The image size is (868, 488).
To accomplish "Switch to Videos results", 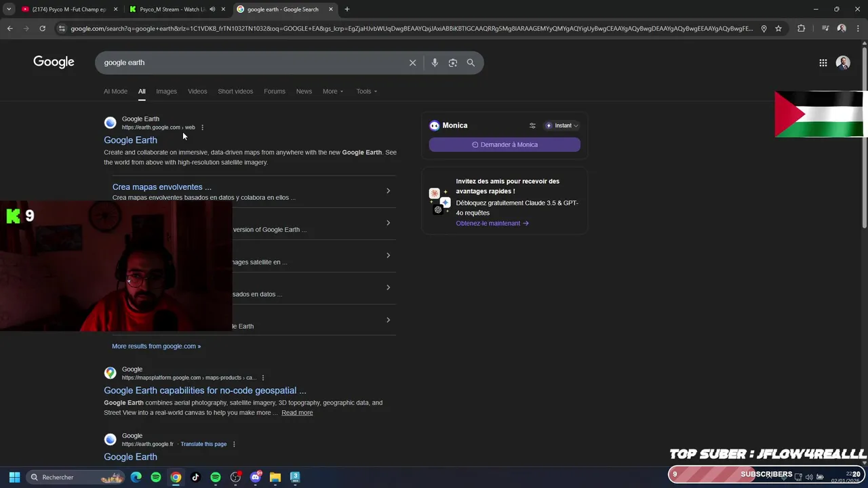I will click(197, 91).
